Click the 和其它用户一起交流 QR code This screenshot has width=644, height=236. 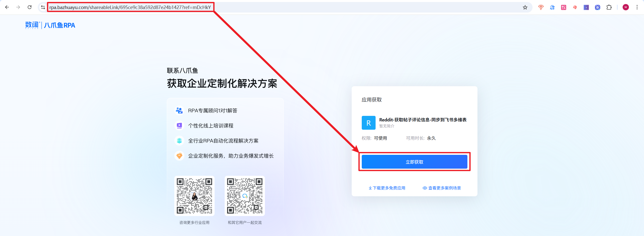(x=245, y=196)
